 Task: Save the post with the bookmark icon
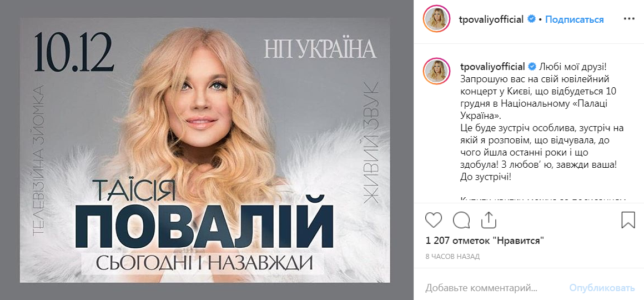click(628, 220)
